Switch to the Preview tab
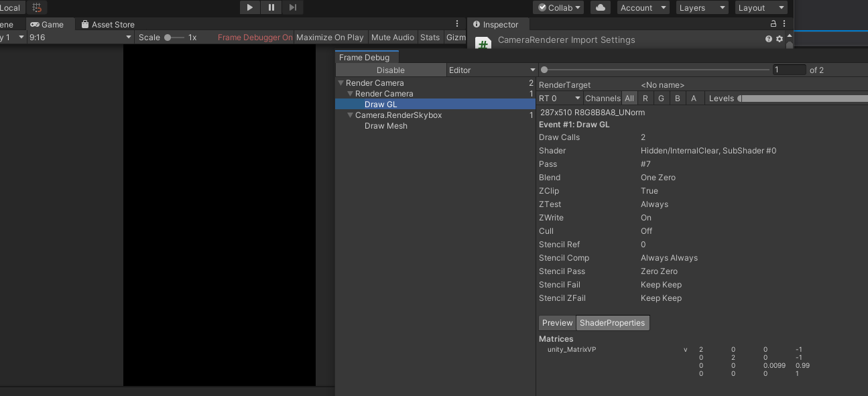The width and height of the screenshot is (868, 396). coord(557,323)
